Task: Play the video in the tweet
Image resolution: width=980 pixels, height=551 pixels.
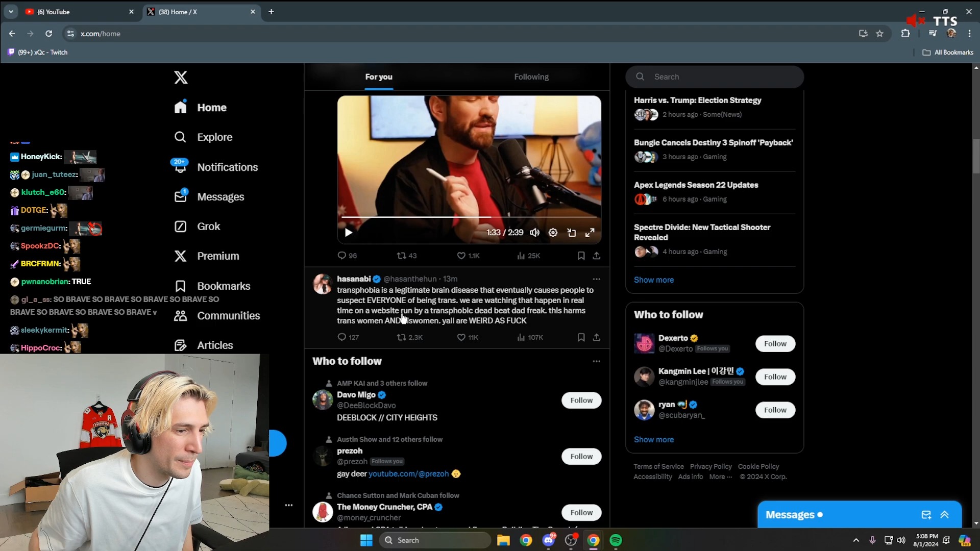Action: coord(349,233)
